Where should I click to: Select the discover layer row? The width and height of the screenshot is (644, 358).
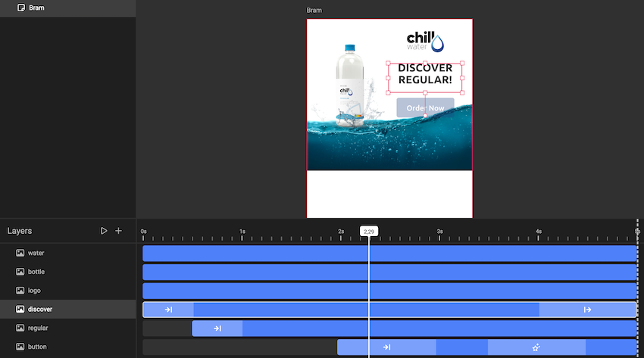67,310
